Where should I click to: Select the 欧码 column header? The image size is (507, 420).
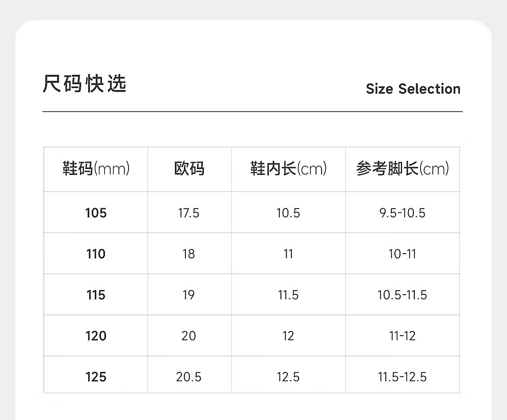189,169
